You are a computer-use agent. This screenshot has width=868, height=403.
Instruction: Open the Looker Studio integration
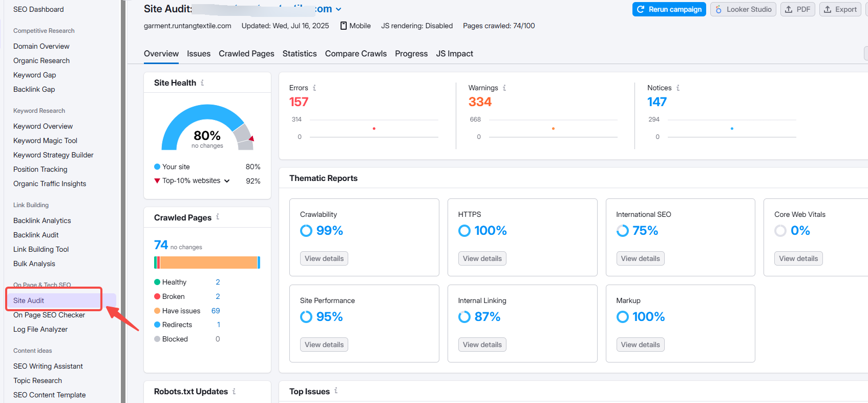click(x=743, y=9)
